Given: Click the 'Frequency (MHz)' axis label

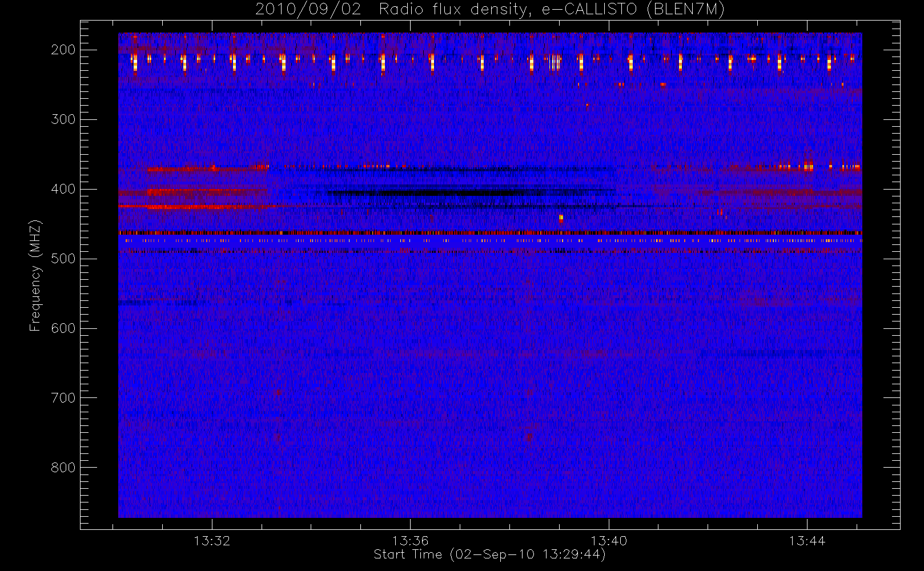Looking at the screenshot, I should pos(35,275).
